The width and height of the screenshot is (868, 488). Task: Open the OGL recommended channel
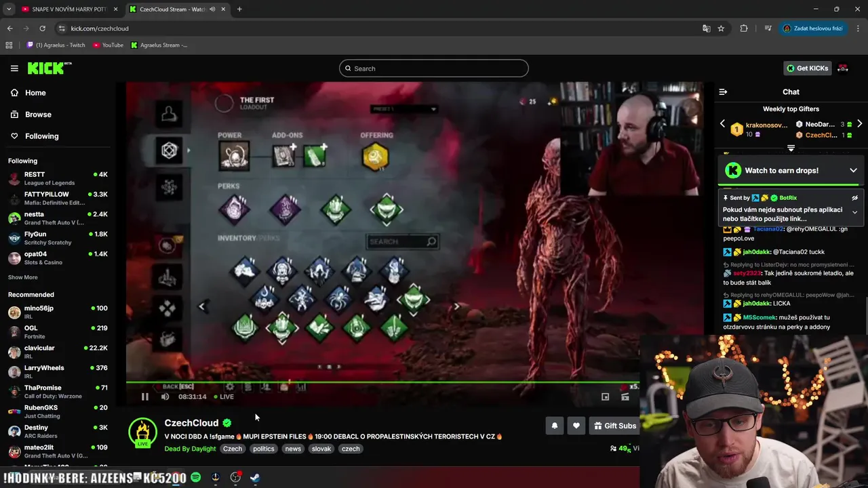coord(58,332)
